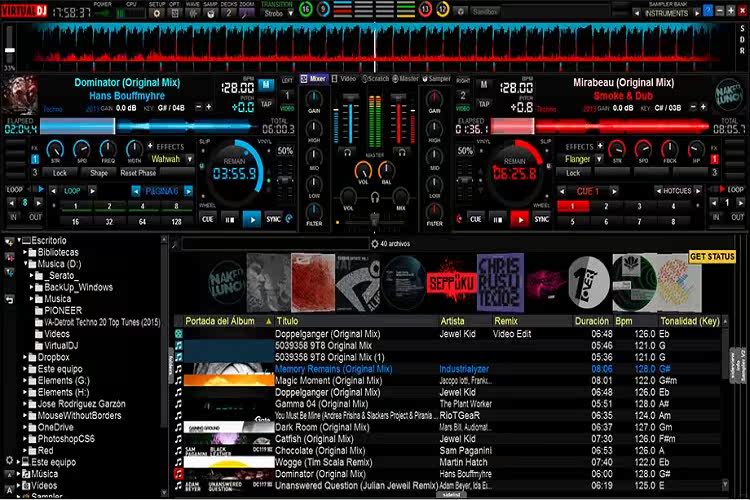Click the right deck quantize icon beside CUE
The image size is (750, 500).
coord(459,219)
